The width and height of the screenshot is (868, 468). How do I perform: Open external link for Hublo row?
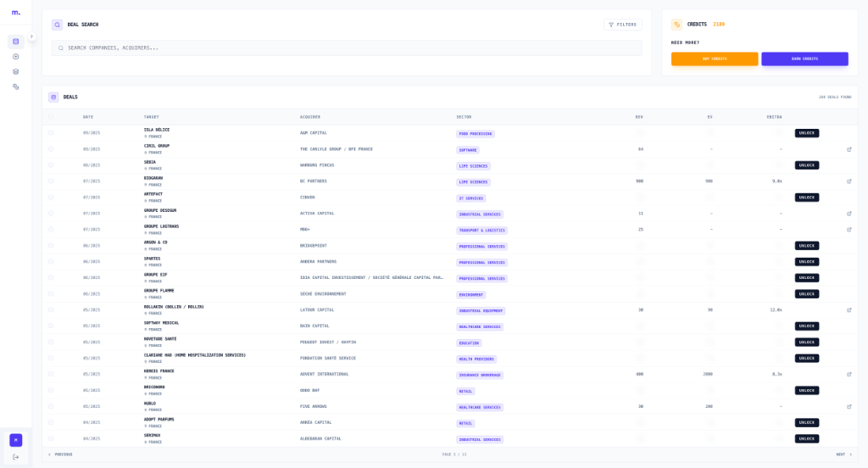click(x=849, y=406)
